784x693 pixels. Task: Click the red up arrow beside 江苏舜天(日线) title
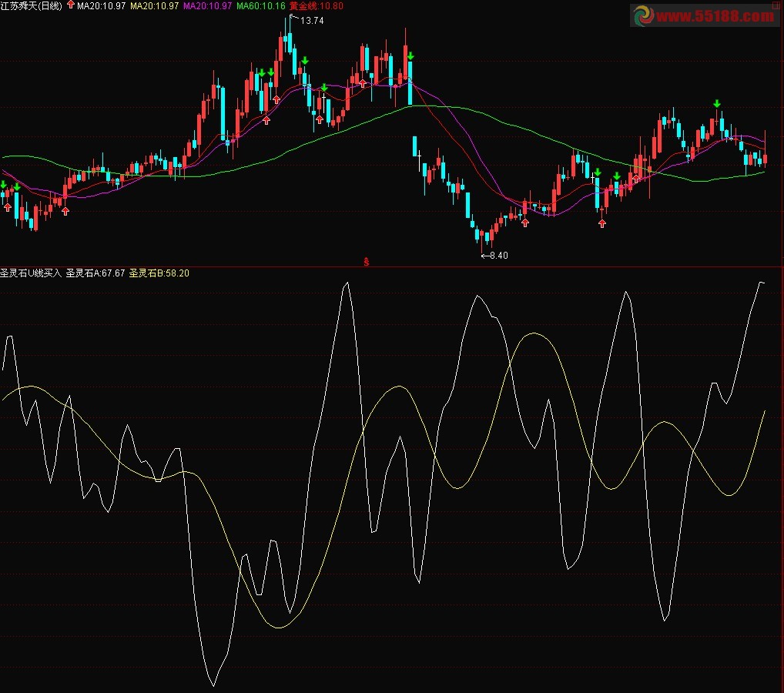tap(71, 5)
